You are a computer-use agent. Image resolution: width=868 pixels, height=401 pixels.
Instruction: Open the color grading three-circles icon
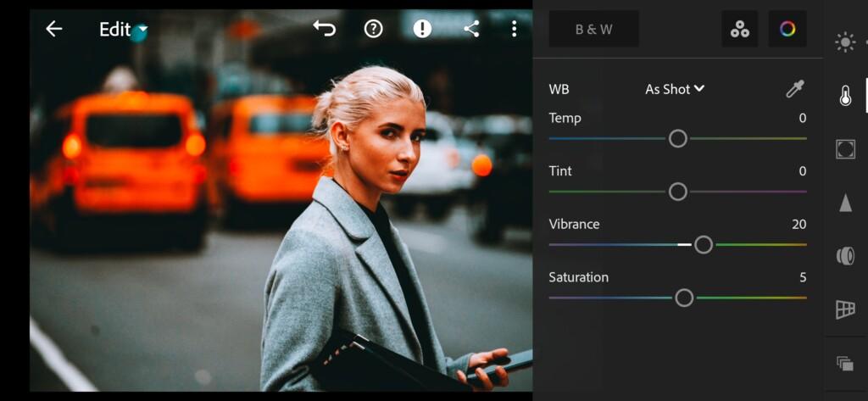[x=739, y=29]
